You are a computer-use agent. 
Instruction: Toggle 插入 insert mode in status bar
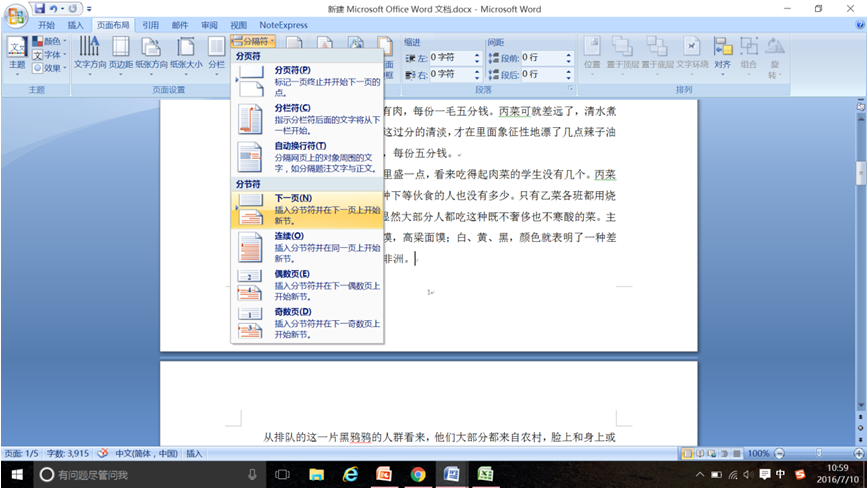coord(194,454)
